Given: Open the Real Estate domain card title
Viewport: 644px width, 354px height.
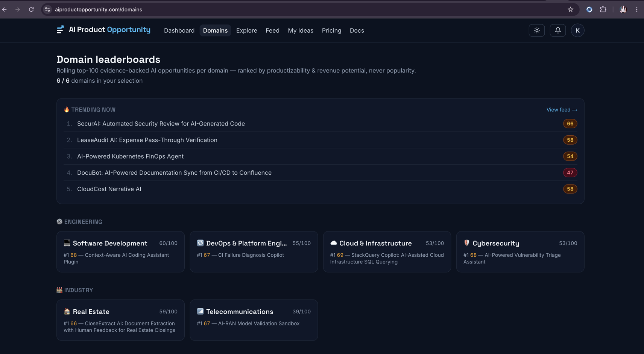Looking at the screenshot, I should coord(91,312).
